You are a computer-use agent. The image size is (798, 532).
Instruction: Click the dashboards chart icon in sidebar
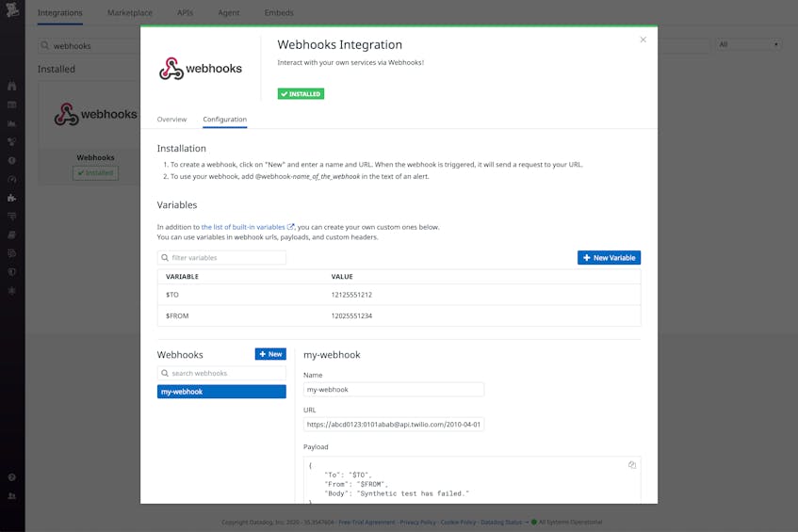coord(11,123)
